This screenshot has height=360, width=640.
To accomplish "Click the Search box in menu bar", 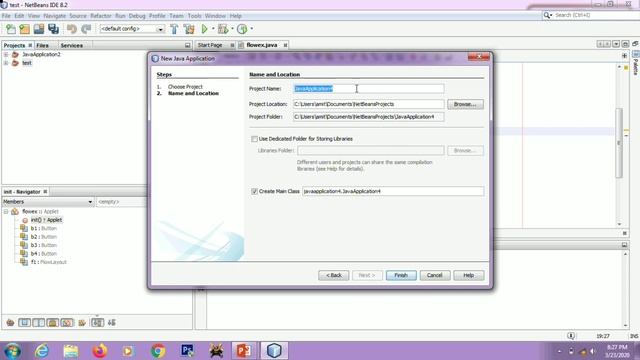I will click(x=592, y=15).
